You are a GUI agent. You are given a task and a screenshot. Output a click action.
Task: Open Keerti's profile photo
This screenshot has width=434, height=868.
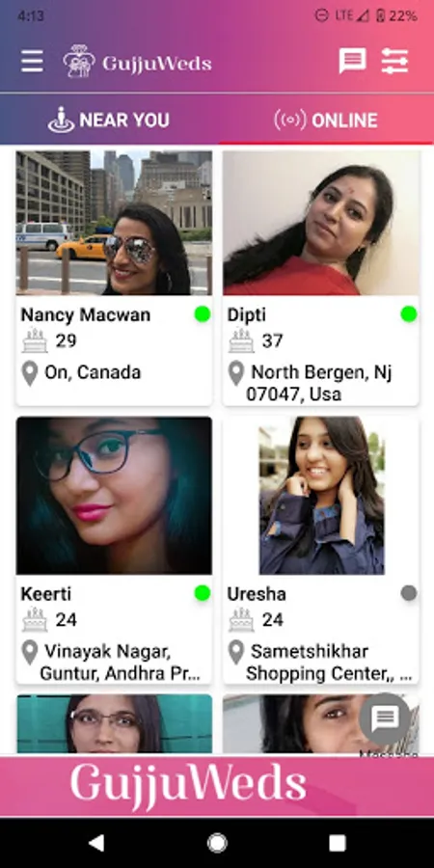(114, 496)
